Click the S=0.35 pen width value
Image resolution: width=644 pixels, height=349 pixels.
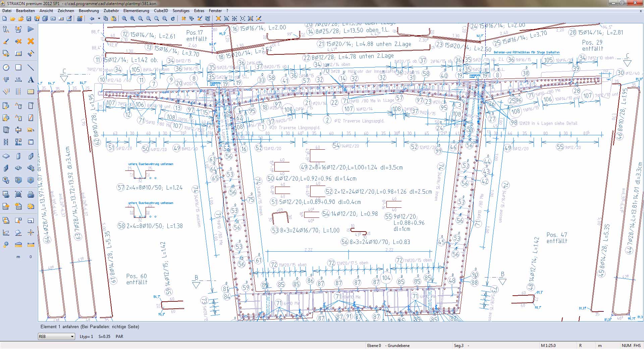click(x=104, y=336)
